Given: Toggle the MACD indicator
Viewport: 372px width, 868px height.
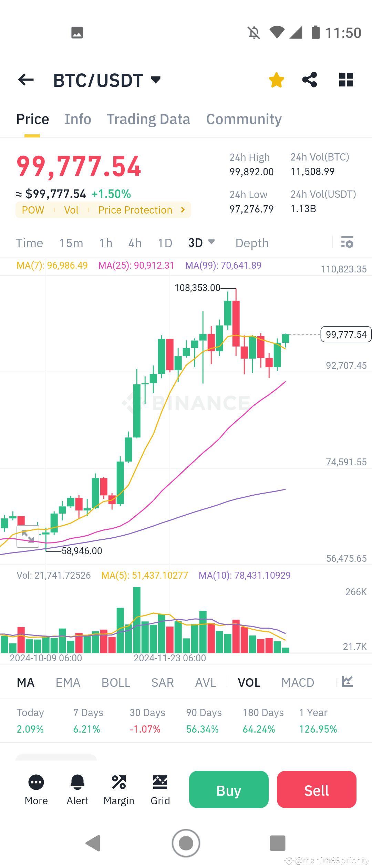Looking at the screenshot, I should click(x=298, y=682).
